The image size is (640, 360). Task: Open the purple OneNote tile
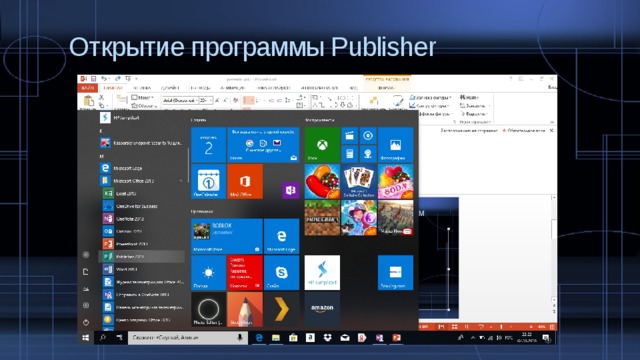point(291,190)
